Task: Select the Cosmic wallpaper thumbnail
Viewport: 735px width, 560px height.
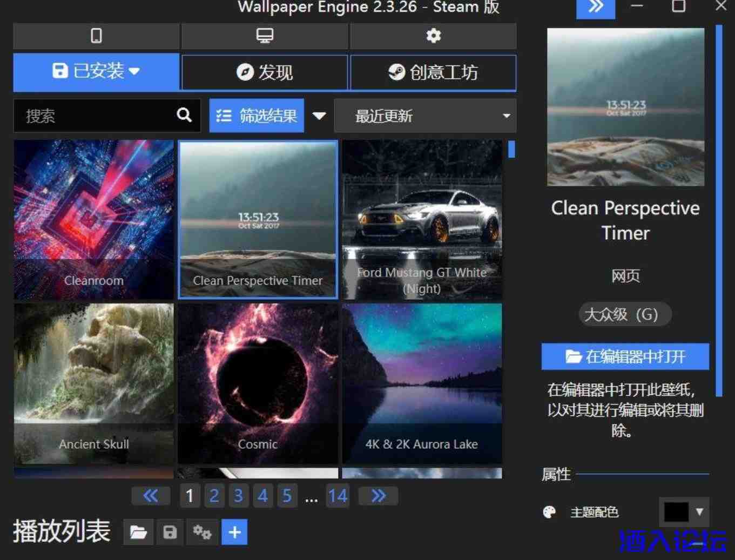Action: click(258, 383)
